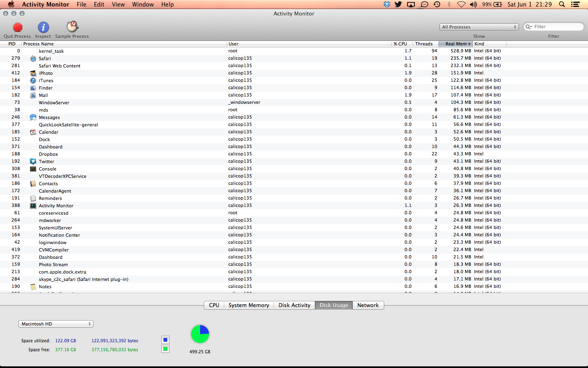Select the Twitter process icon
This screenshot has width=588, height=368.
(x=33, y=162)
